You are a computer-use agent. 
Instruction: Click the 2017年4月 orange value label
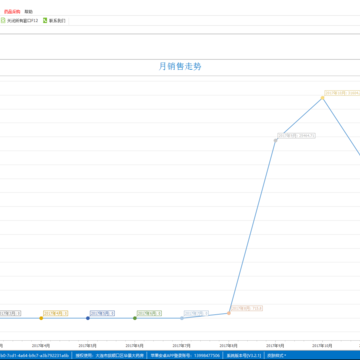coord(56,313)
